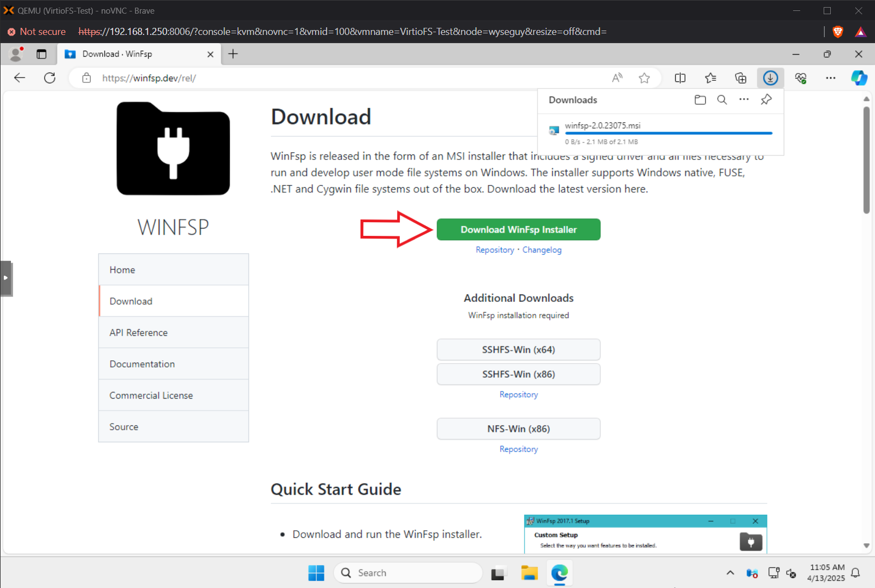
Task: Open the notifications bell icon
Action: (856, 573)
